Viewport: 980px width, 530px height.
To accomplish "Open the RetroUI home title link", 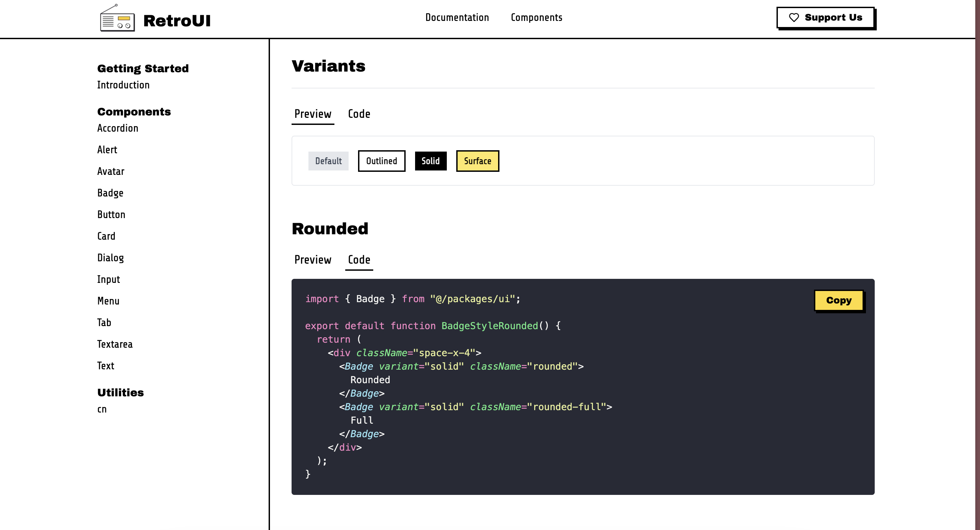I will (176, 21).
